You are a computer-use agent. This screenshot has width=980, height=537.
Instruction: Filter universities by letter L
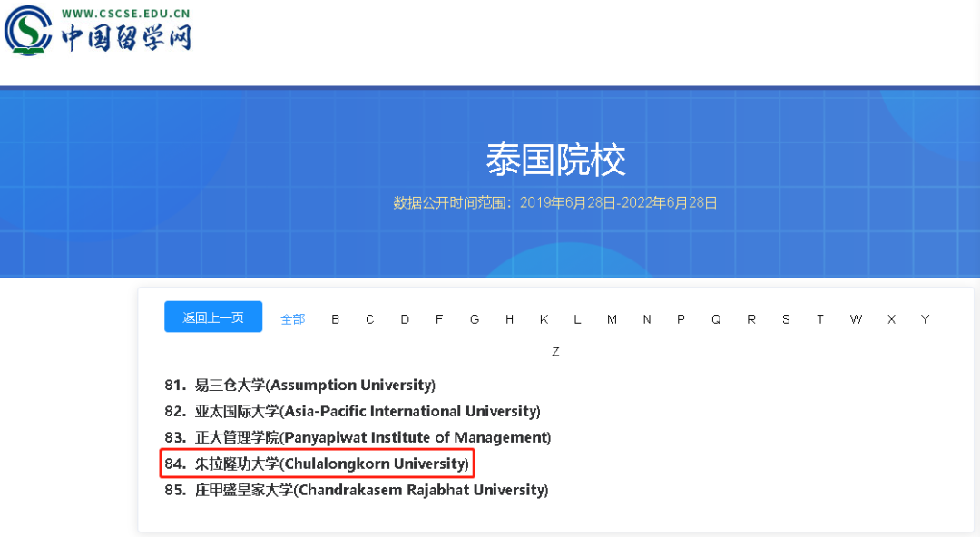pos(577,319)
